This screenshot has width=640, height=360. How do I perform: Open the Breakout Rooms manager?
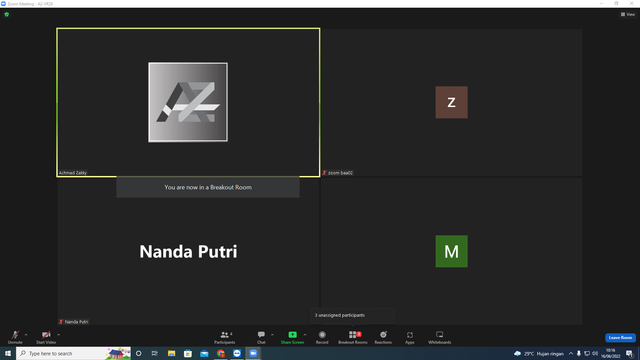(353, 337)
